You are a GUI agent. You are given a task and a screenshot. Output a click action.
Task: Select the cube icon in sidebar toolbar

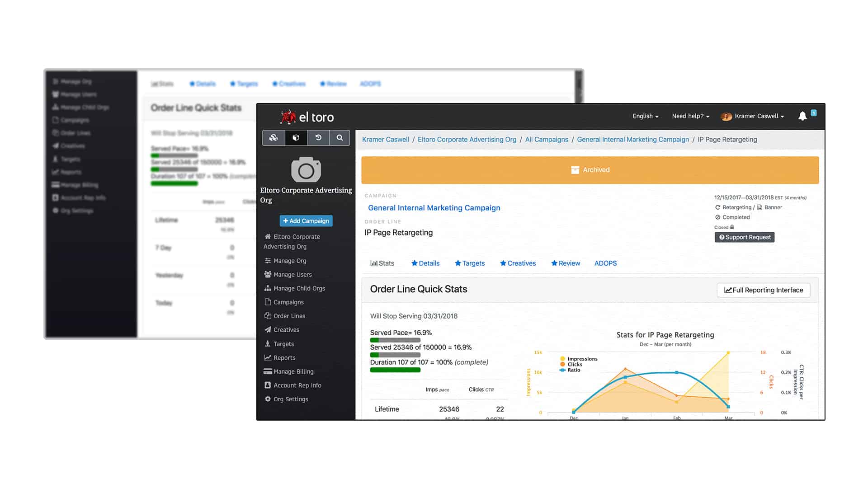[296, 138]
